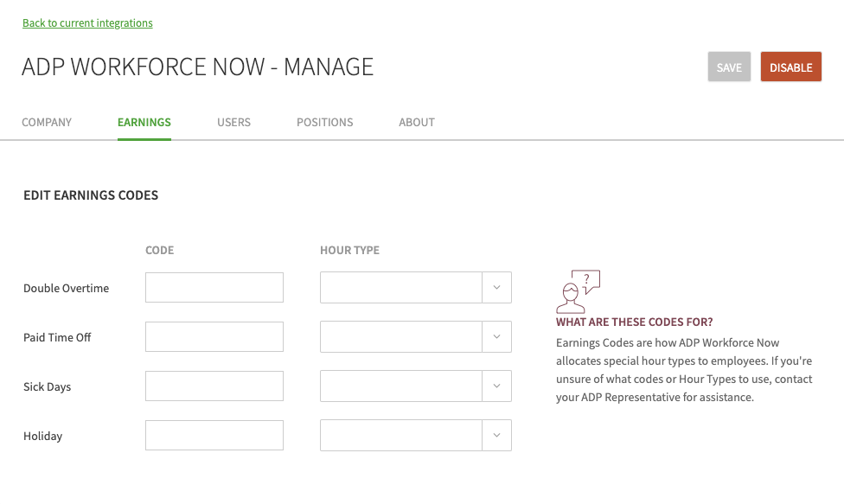844x504 pixels.
Task: Click the Holiday dropdown chevron arrow
Action: [x=497, y=435]
